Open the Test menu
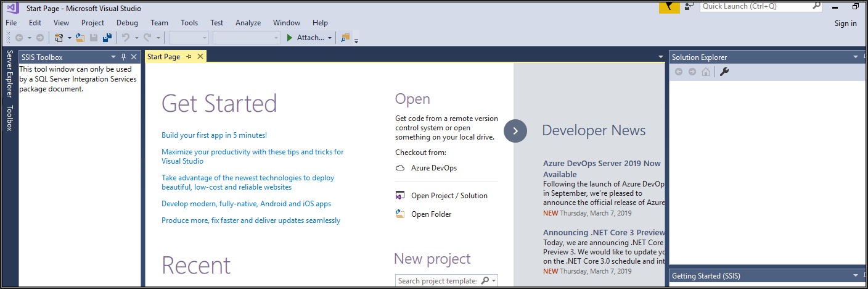This screenshot has width=868, height=289. (216, 23)
